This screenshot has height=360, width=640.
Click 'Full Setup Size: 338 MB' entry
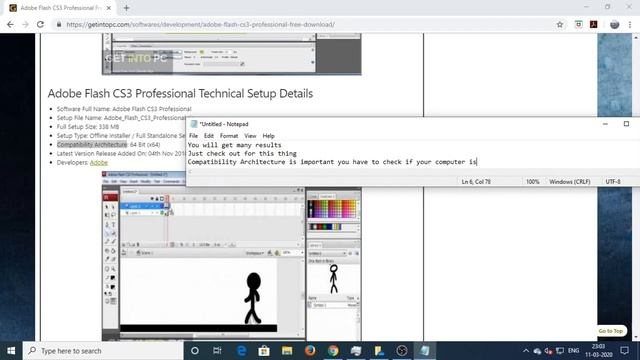pyautogui.click(x=88, y=127)
